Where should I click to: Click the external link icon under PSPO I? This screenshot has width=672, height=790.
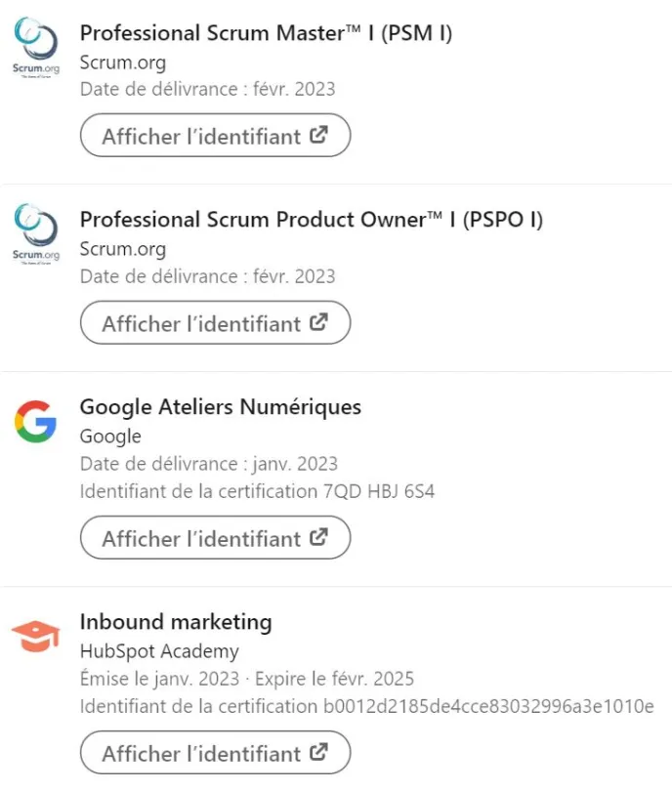(318, 322)
